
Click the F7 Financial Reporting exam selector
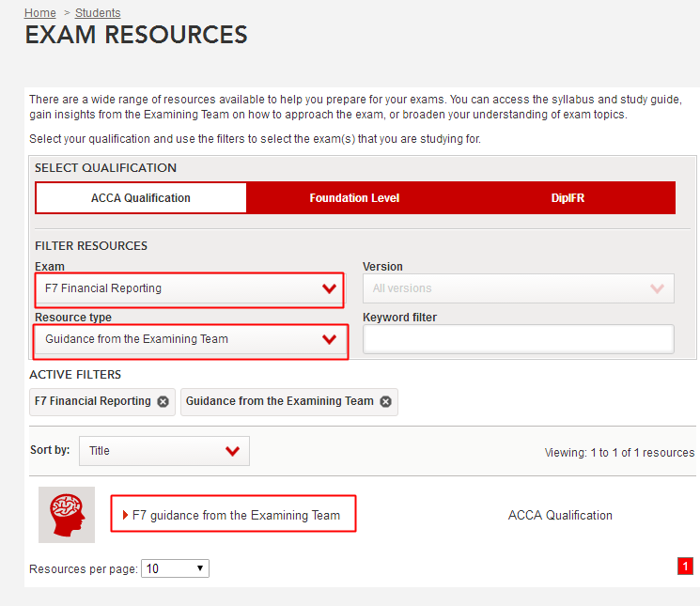point(179,288)
